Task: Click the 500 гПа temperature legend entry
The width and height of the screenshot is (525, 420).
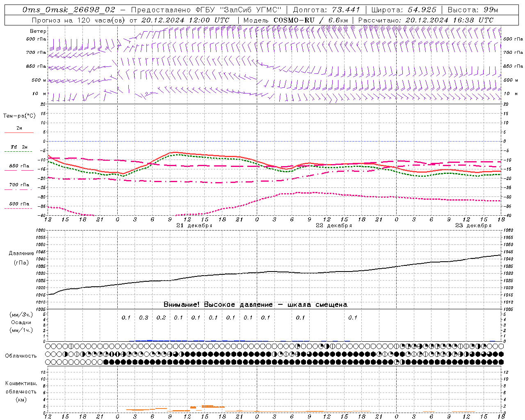Action: 19,204
